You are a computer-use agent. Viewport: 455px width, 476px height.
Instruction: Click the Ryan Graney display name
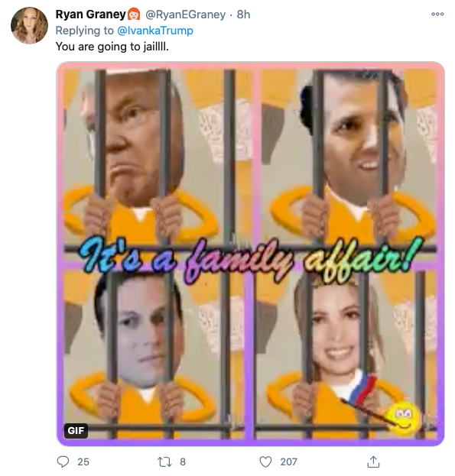90,15
